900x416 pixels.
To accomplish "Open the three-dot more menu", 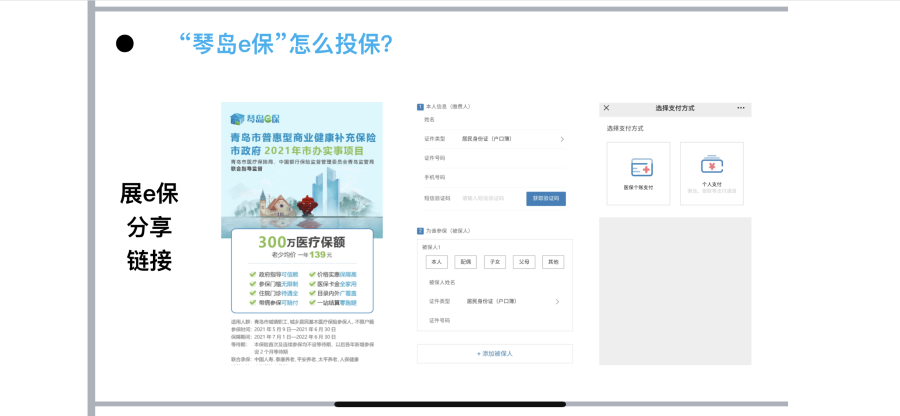I will (741, 108).
